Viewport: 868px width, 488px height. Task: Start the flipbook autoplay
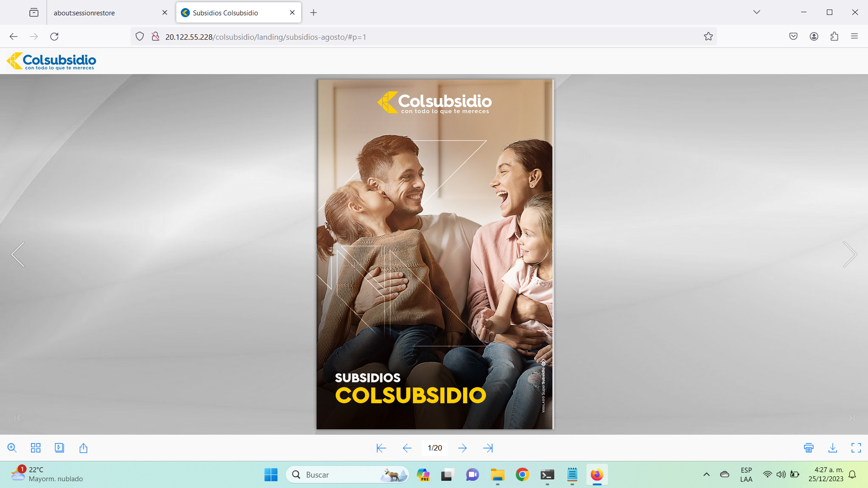59,448
